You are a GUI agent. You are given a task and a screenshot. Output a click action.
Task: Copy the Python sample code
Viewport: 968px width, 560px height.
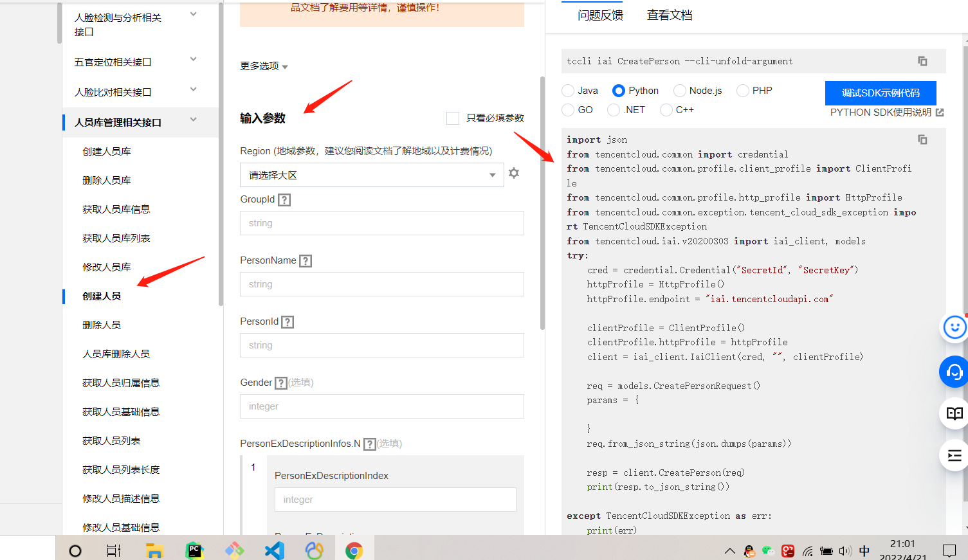923,140
